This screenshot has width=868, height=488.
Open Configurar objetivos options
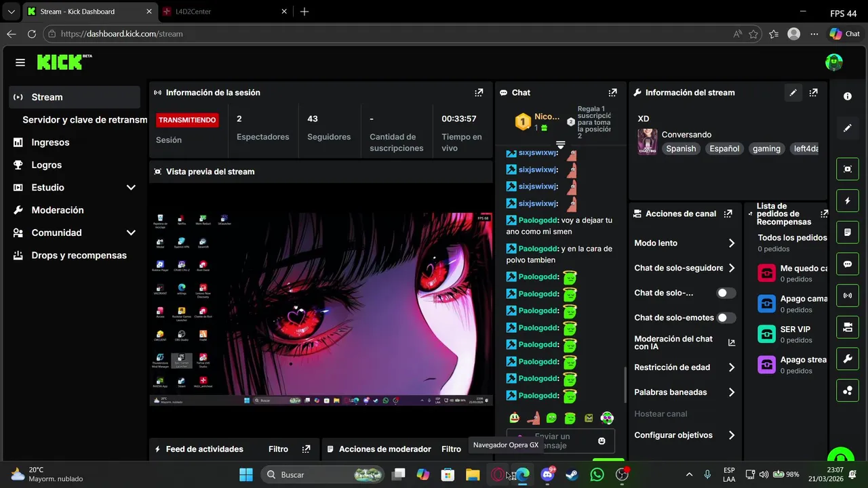click(685, 435)
